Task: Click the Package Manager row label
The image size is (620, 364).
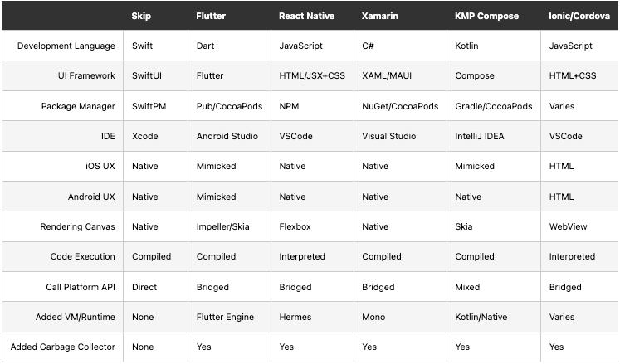Action: (x=78, y=106)
